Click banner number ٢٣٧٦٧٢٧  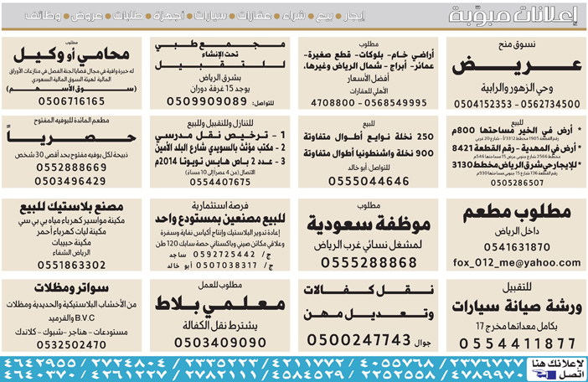click(x=485, y=363)
